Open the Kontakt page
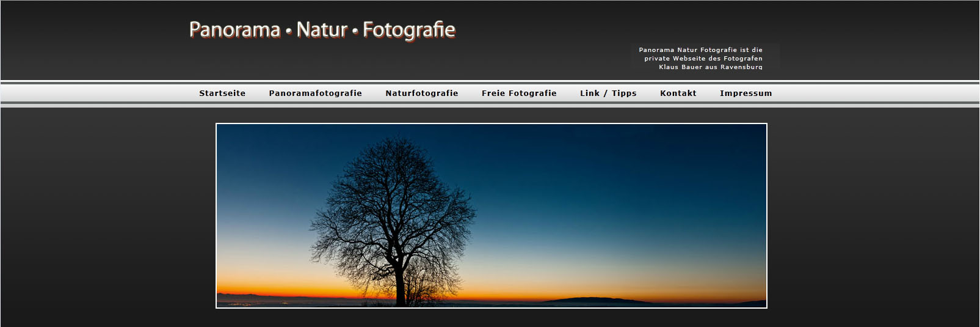 tap(678, 94)
